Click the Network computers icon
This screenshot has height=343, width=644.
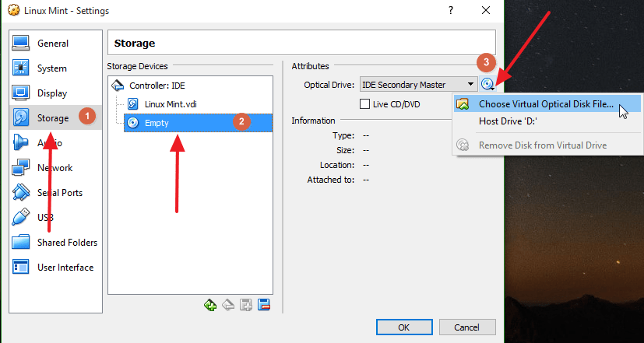20,168
